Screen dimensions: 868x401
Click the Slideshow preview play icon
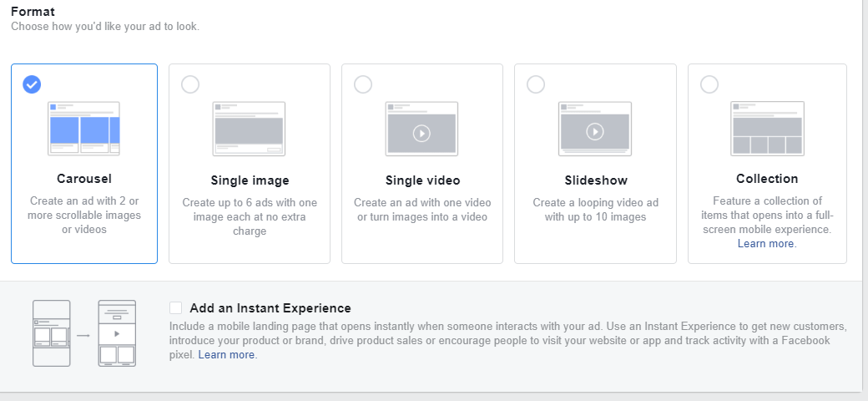point(594,131)
